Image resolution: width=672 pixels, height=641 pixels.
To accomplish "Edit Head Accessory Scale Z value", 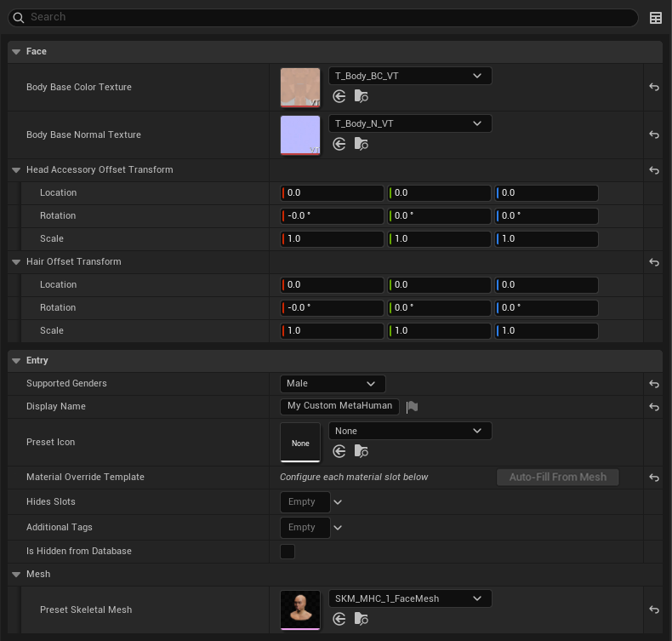I will [x=546, y=239].
